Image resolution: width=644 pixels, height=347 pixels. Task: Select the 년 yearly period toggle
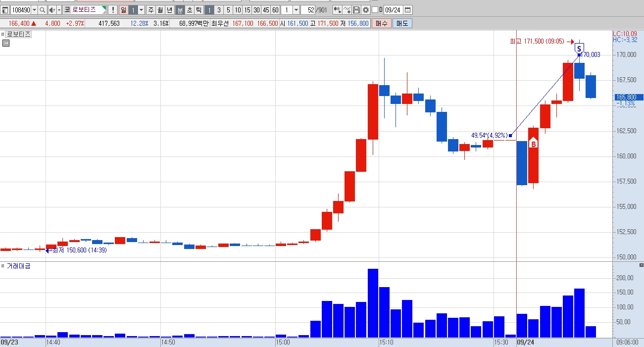pyautogui.click(x=170, y=10)
